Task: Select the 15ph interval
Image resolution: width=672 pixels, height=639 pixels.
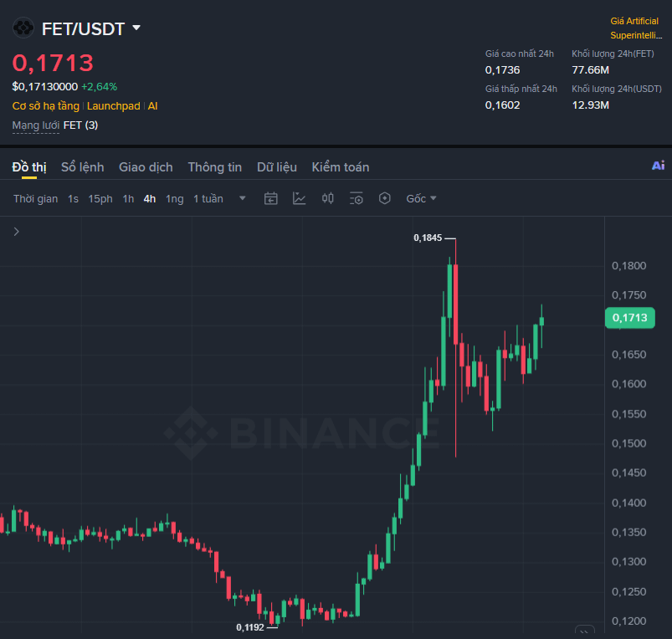Action: click(100, 199)
